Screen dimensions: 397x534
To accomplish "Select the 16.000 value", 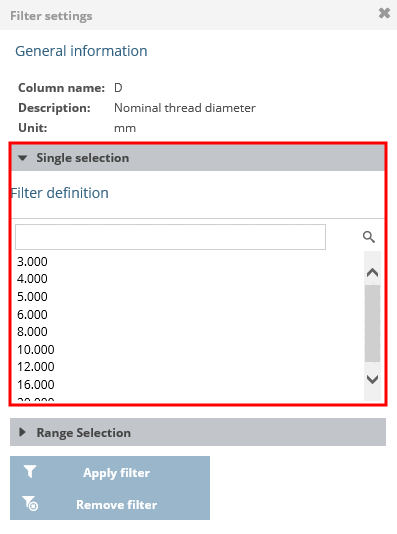I will 36,384.
